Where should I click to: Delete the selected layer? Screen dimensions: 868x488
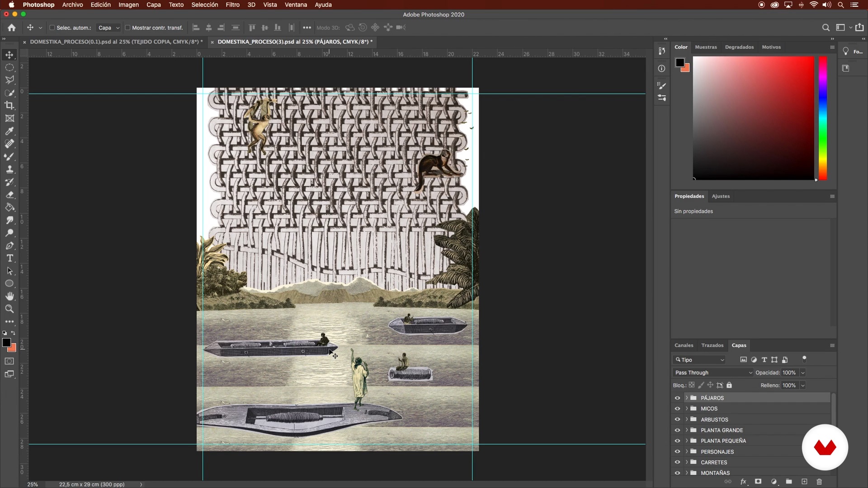[x=819, y=482]
